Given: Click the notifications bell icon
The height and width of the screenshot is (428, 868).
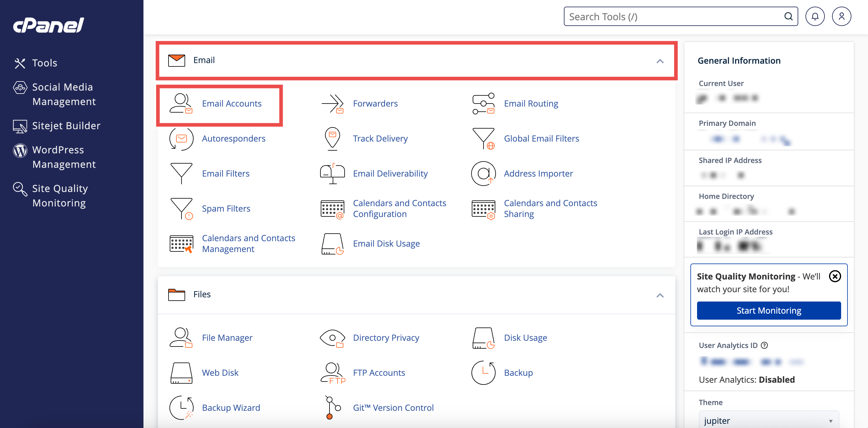Looking at the screenshot, I should point(815,17).
